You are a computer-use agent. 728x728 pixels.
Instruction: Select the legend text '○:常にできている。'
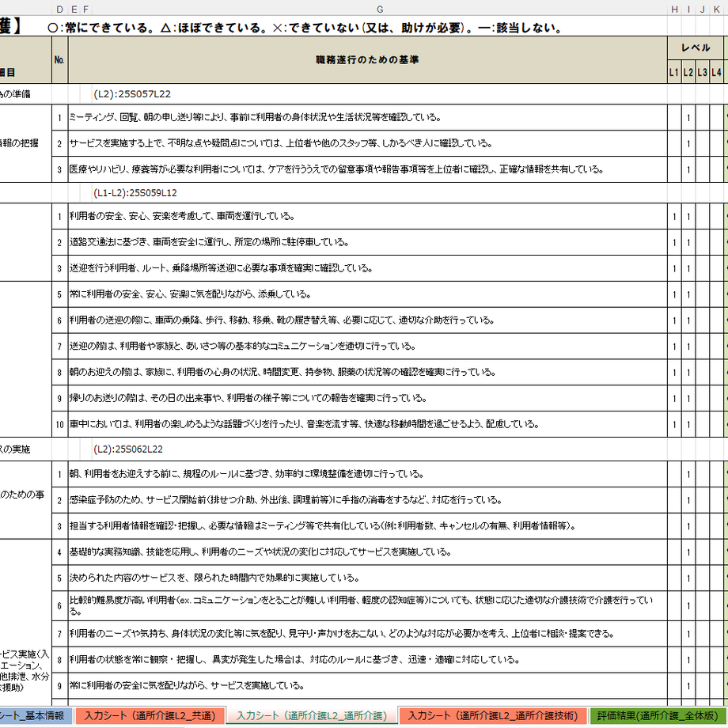coord(101,28)
